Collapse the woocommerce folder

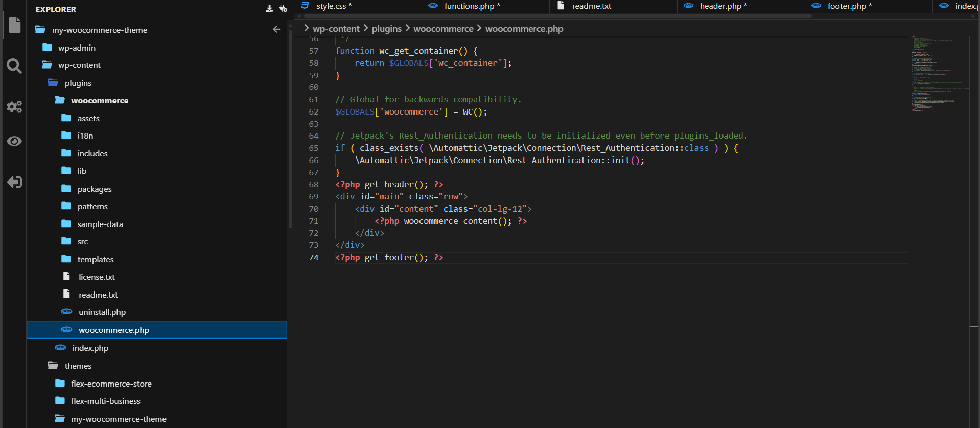pos(100,100)
